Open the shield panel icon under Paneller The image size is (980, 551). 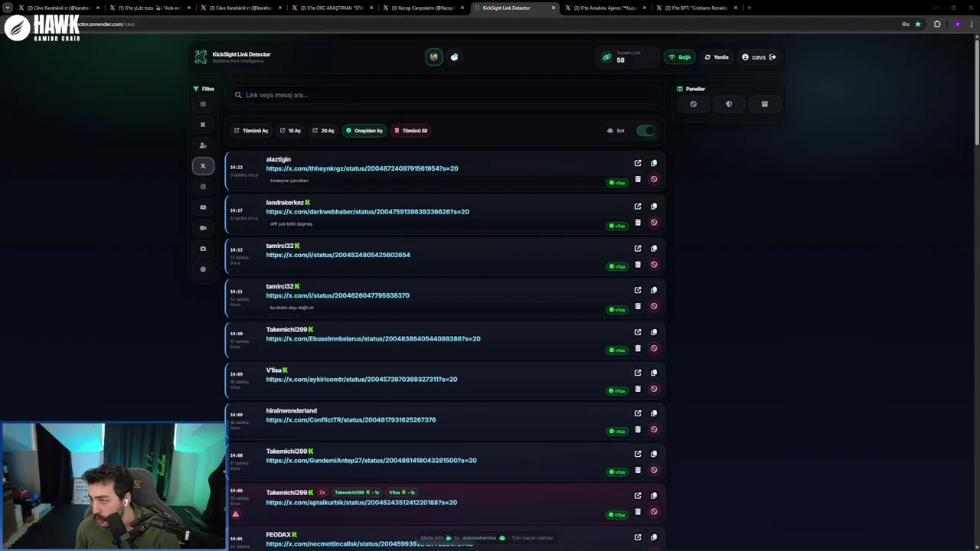pyautogui.click(x=729, y=104)
